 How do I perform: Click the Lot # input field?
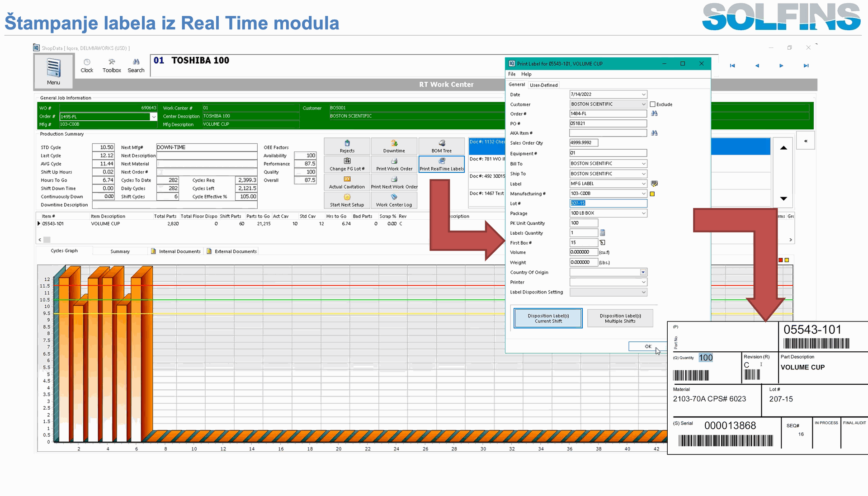tap(608, 203)
